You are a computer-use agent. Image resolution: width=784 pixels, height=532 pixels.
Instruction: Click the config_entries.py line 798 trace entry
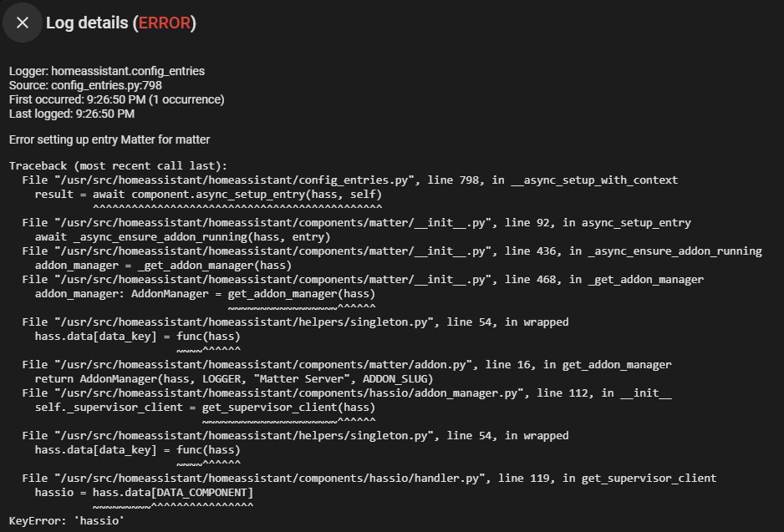coord(350,180)
